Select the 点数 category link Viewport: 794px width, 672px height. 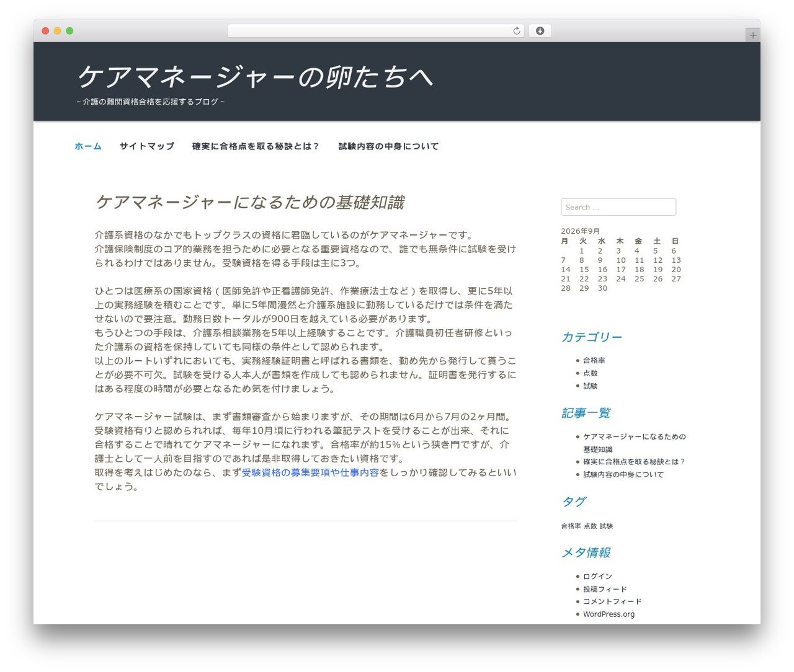(x=591, y=373)
